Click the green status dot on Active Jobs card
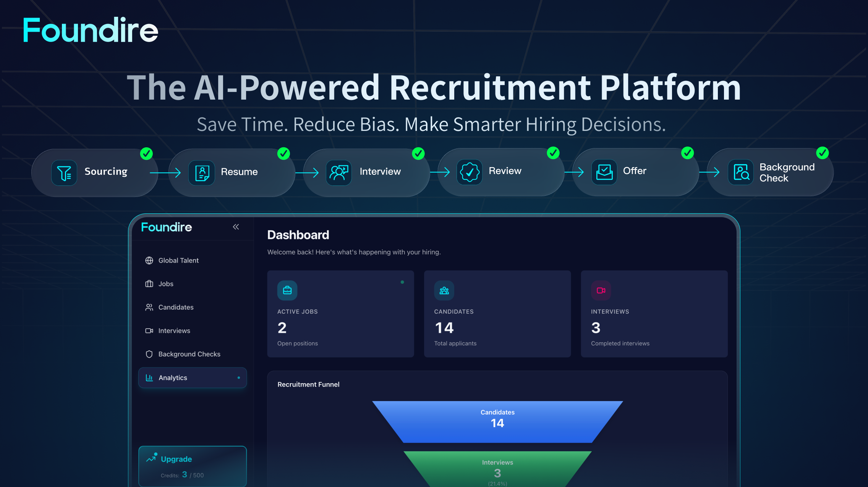Screen dimensions: 868x487 tap(403, 282)
